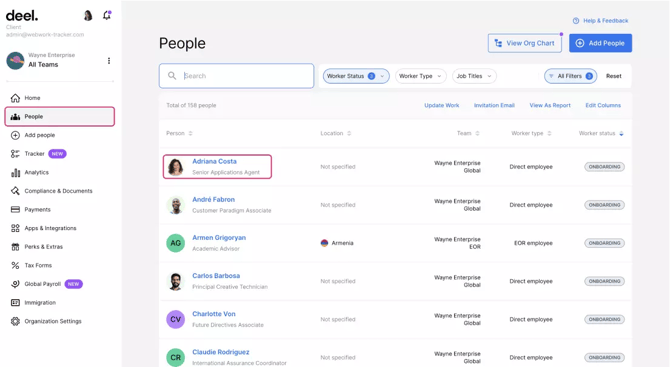670x367 pixels.
Task: Open Carlos Barbosa's profile name link
Action: tap(216, 276)
